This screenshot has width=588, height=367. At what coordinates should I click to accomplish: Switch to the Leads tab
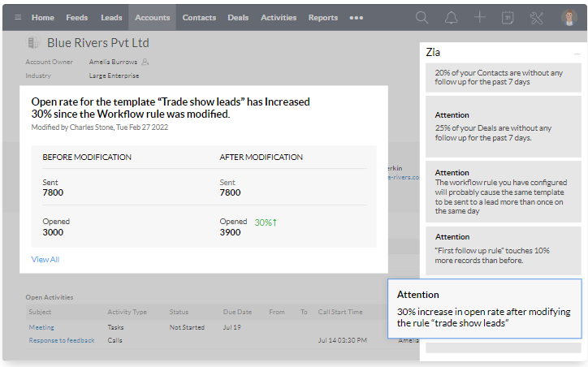pos(111,18)
